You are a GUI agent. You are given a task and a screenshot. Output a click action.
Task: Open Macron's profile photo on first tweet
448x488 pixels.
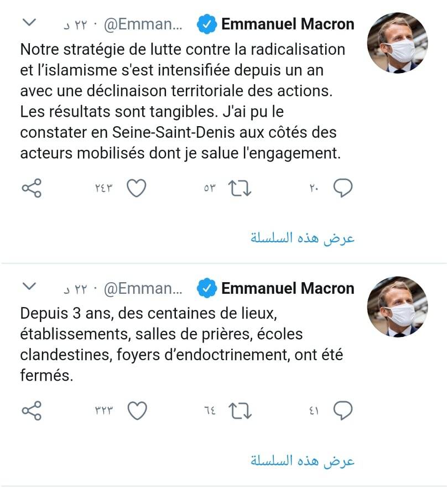pyautogui.click(x=397, y=43)
